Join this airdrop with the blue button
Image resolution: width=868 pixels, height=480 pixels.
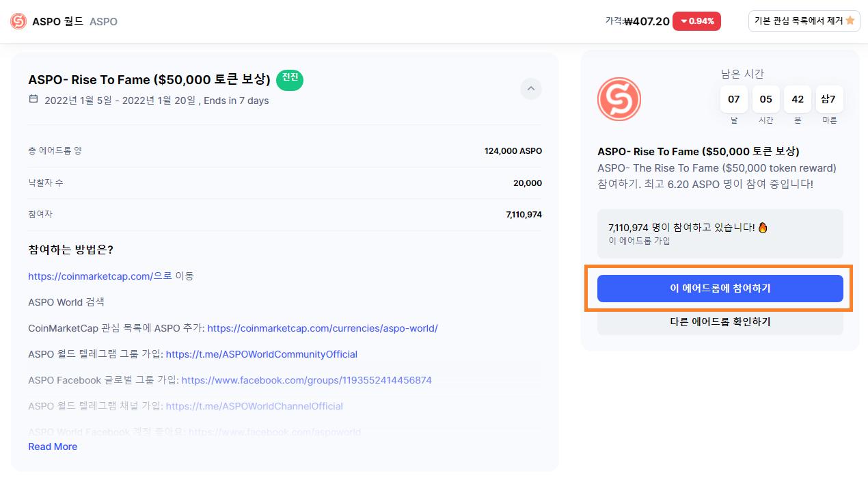tap(720, 289)
